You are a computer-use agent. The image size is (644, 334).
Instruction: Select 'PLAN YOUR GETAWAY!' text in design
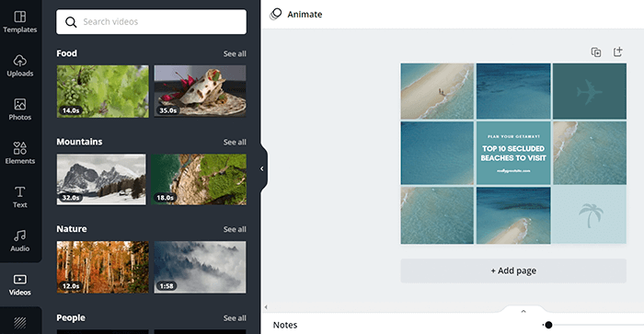(513, 136)
